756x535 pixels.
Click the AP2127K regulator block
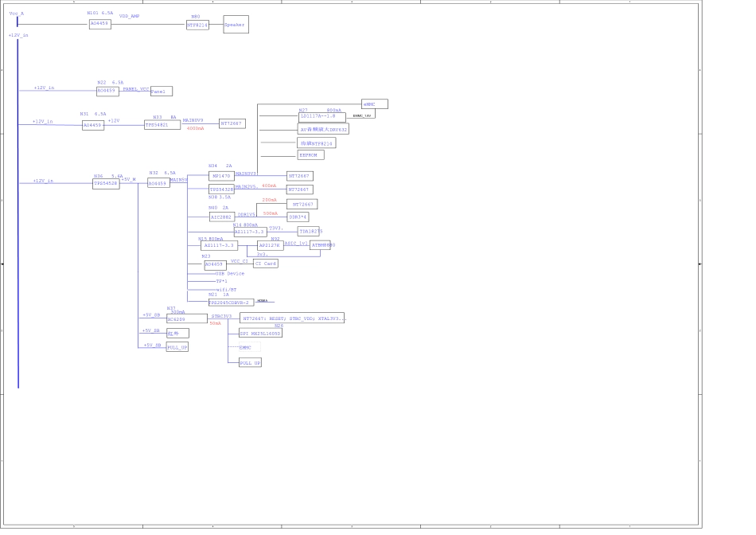270,246
